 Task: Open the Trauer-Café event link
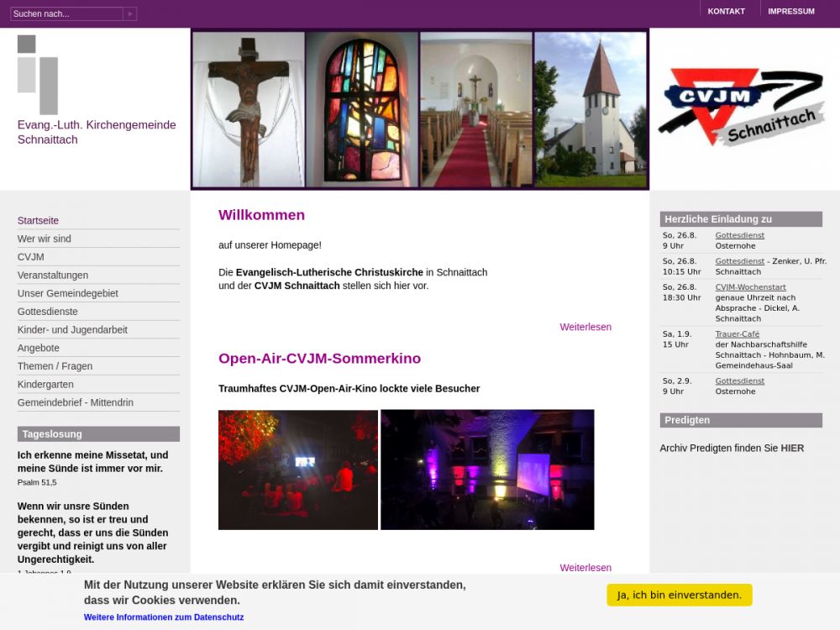(737, 334)
